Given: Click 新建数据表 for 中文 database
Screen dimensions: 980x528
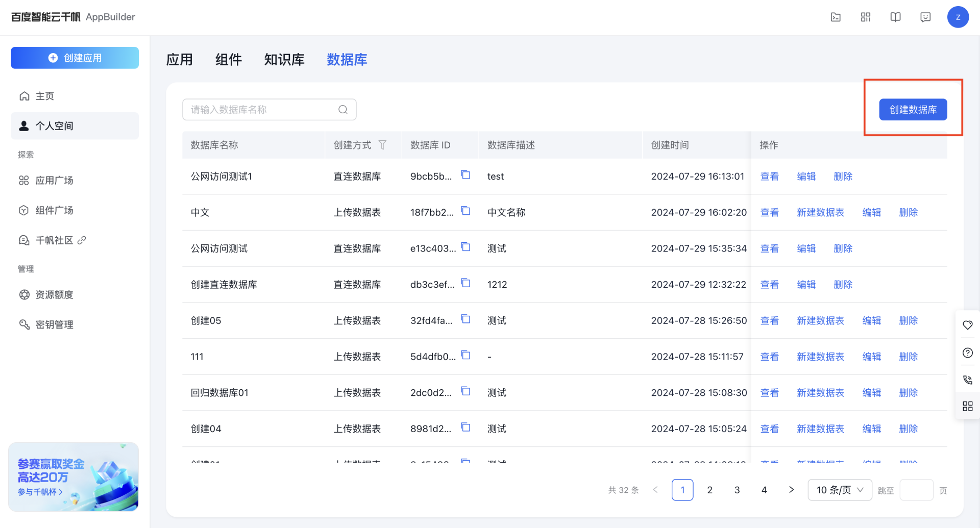Looking at the screenshot, I should (x=820, y=212).
